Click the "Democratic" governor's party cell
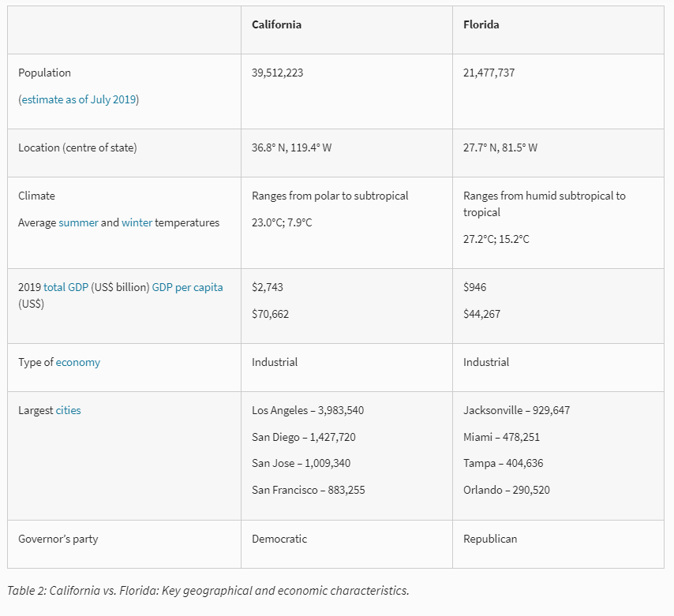Screen dimensions: 674x616 279,539
